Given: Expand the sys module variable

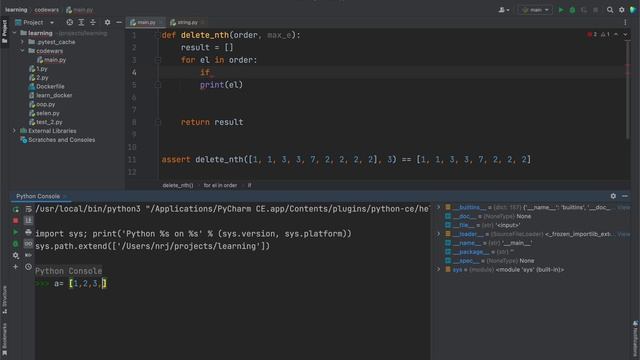Looking at the screenshot, I should point(439,270).
